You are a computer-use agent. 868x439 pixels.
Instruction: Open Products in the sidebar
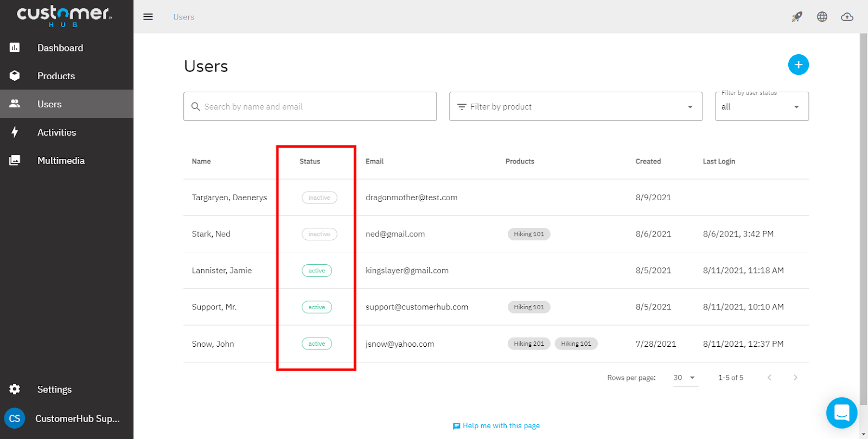[66, 76]
